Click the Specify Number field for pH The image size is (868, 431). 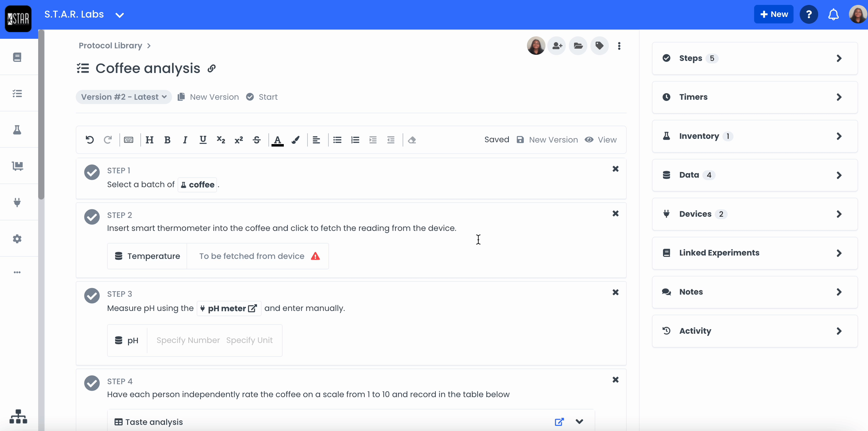pos(188,340)
